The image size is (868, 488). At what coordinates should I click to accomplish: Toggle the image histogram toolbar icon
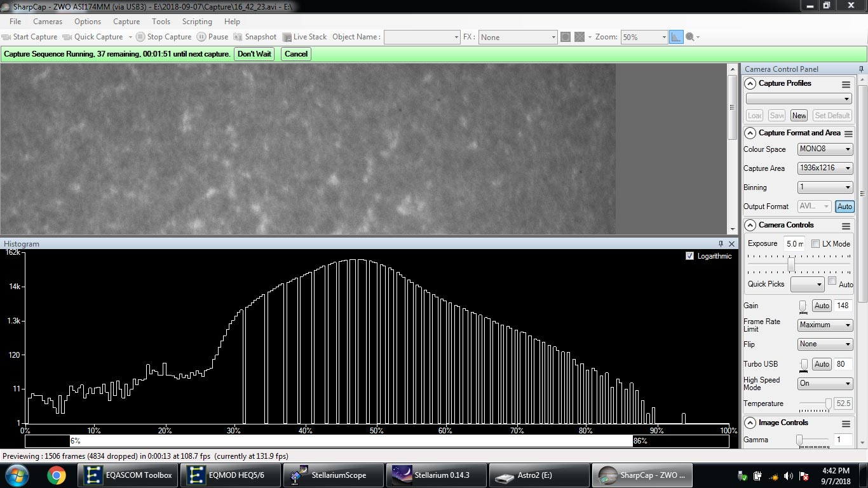pos(676,37)
